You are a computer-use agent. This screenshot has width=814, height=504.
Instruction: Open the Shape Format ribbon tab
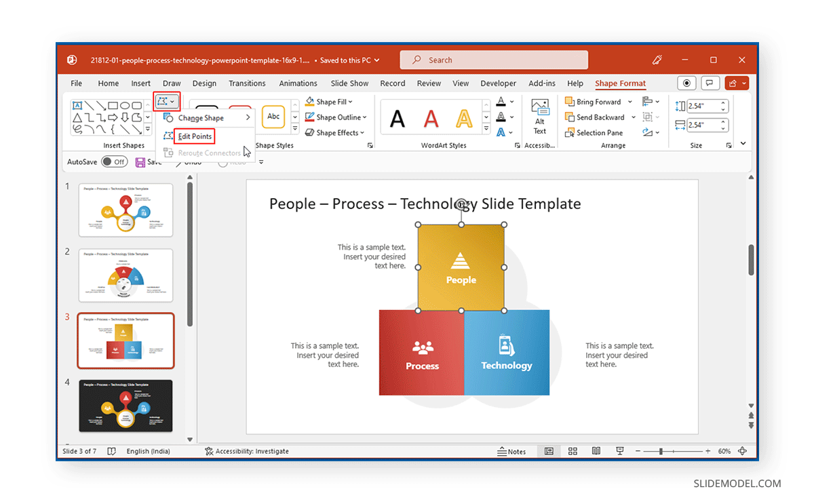coord(620,83)
